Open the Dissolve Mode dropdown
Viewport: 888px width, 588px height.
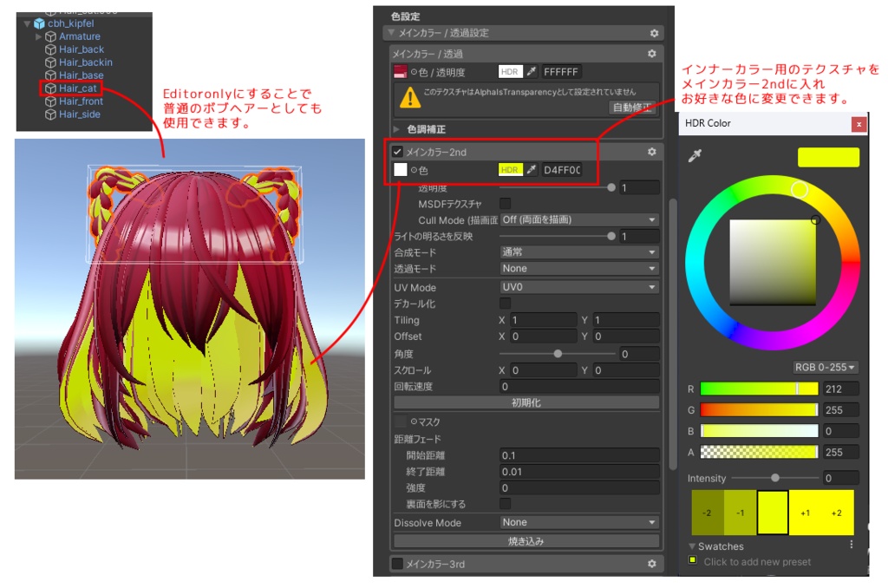[579, 522]
